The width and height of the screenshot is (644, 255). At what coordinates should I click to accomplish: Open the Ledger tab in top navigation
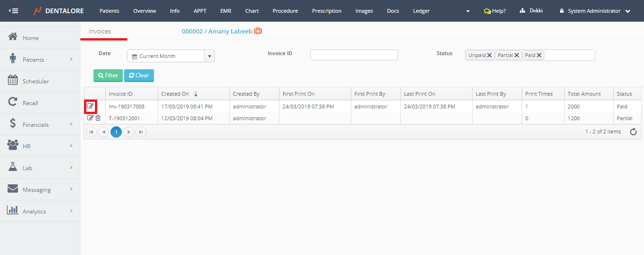pyautogui.click(x=421, y=11)
